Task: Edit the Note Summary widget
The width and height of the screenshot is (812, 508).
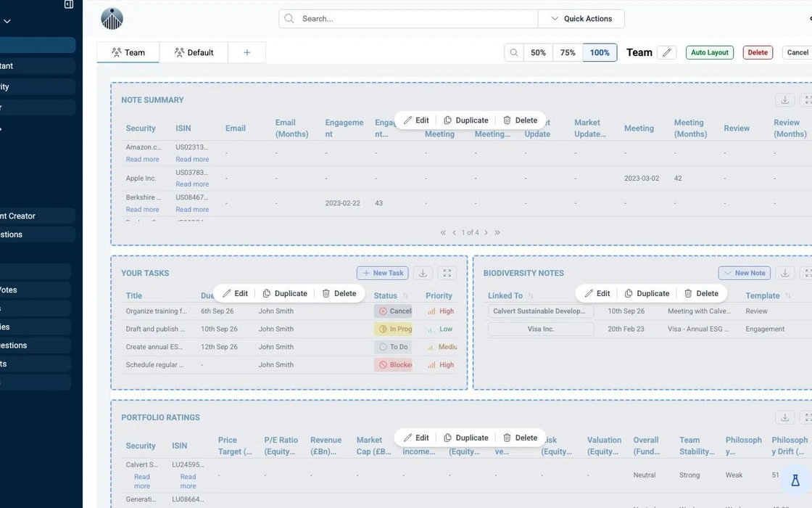Action: (x=416, y=120)
